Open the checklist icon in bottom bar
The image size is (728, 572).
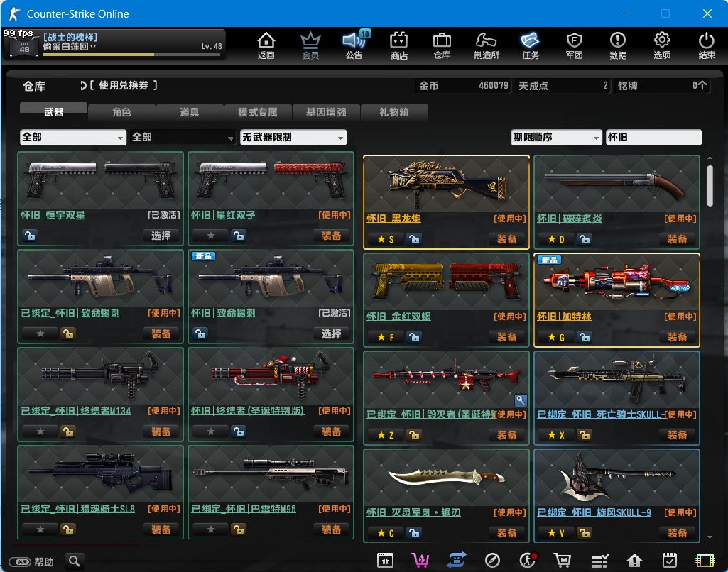(x=599, y=561)
